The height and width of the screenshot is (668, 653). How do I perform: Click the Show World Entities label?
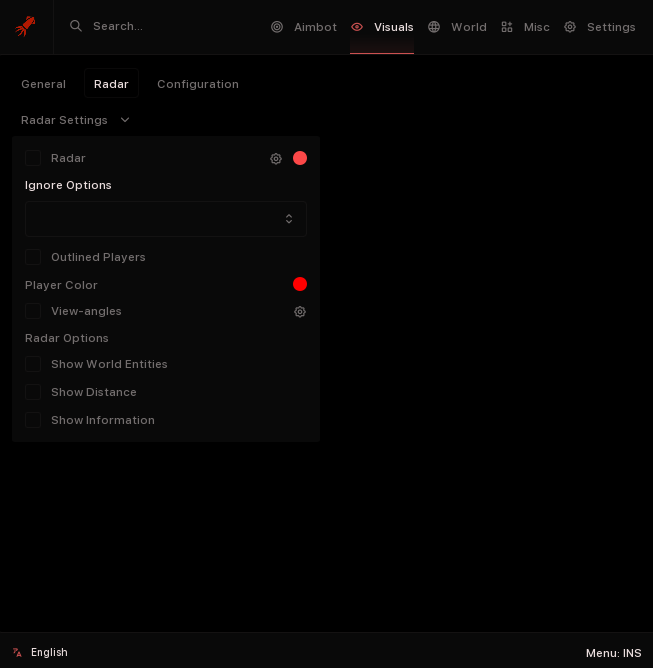(x=109, y=364)
